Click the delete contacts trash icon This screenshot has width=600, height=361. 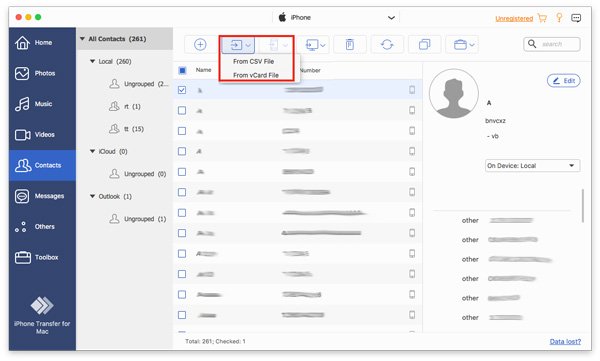[x=350, y=45]
